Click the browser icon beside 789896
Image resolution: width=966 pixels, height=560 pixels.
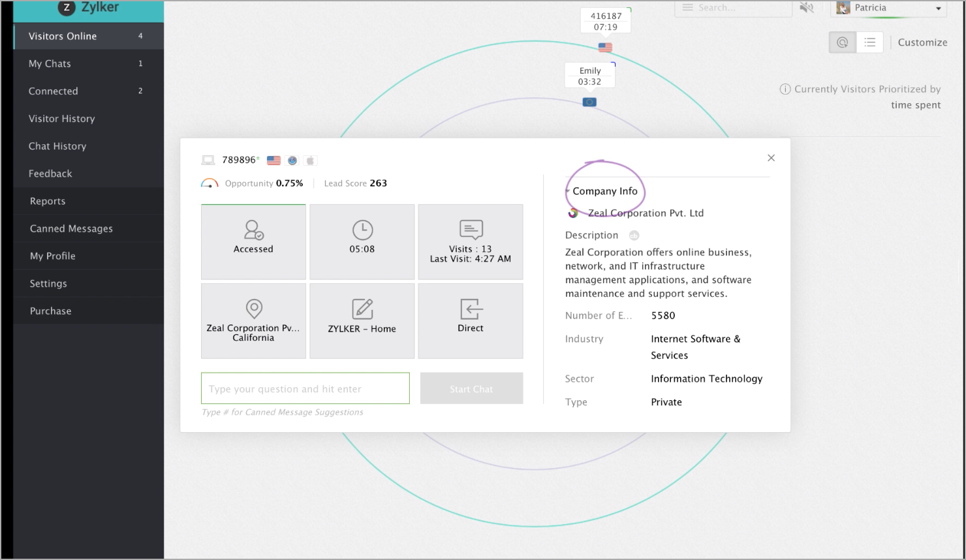[292, 161]
